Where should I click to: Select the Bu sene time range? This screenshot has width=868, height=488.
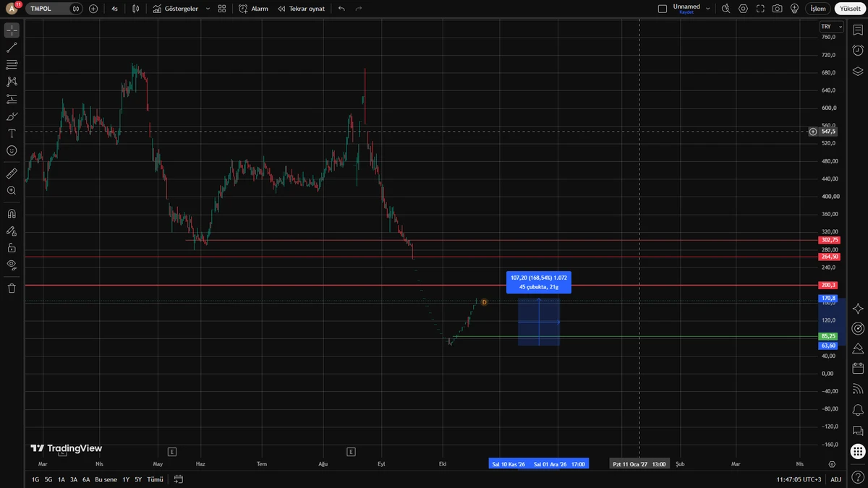coord(106,479)
